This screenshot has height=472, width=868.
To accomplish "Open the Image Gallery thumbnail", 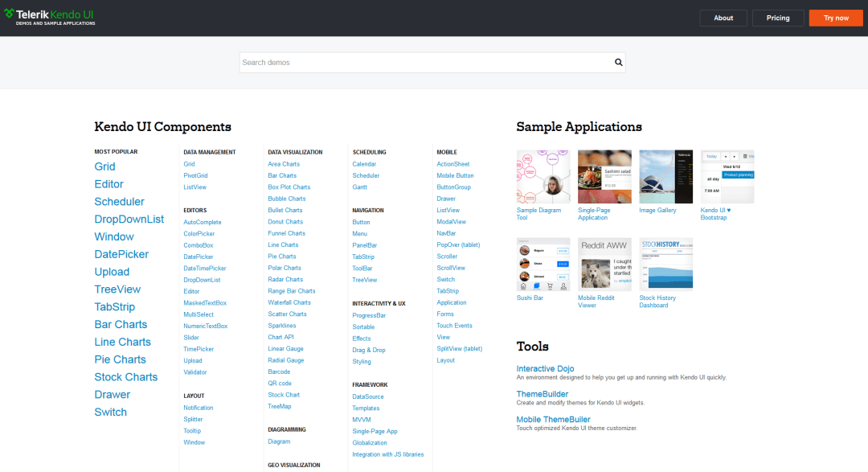I will point(666,177).
